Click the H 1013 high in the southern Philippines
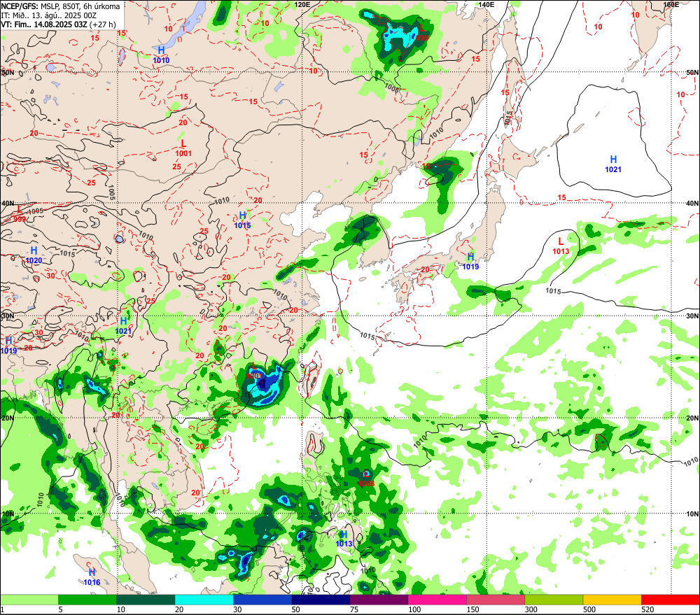This screenshot has height=615, width=700. (x=344, y=539)
